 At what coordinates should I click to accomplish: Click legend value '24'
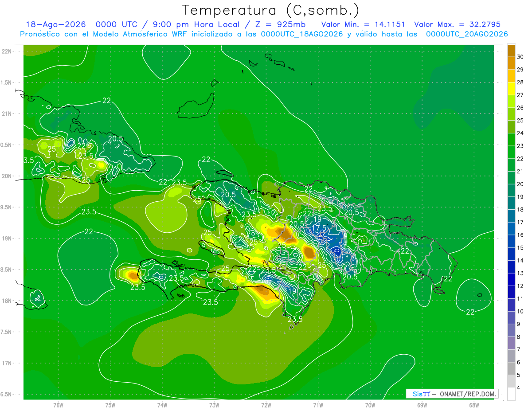click(520, 133)
